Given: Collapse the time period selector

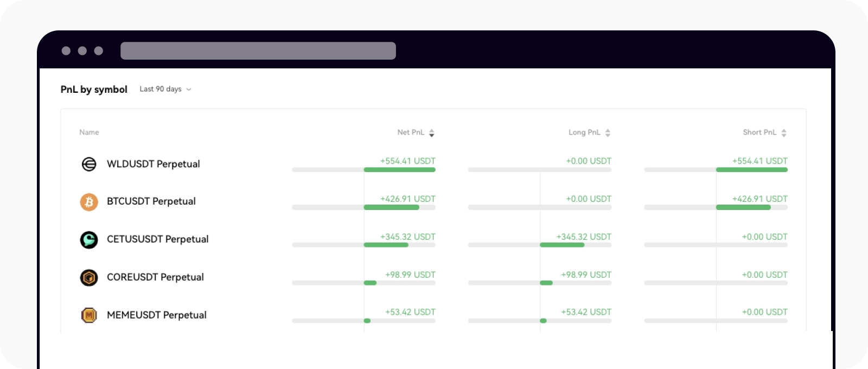Looking at the screenshot, I should click(188, 90).
